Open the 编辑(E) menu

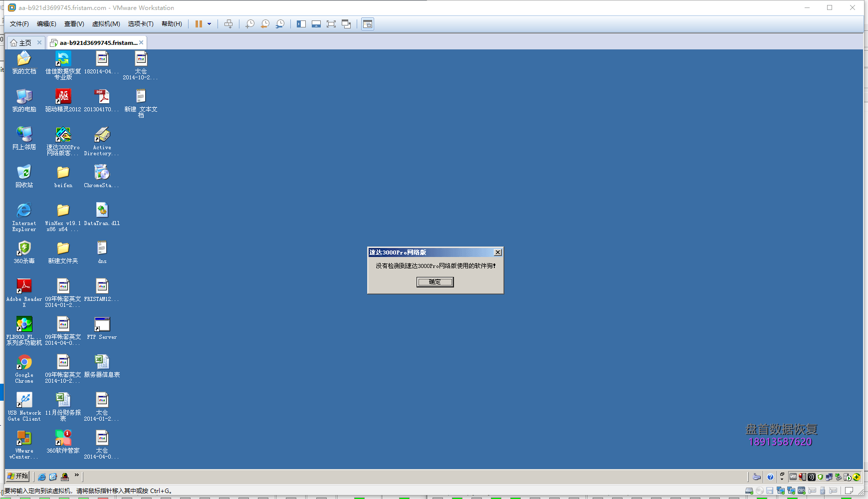click(x=46, y=24)
